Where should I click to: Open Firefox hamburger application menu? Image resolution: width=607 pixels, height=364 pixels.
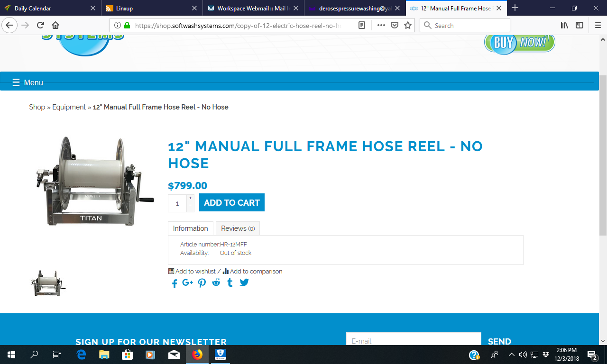(598, 26)
